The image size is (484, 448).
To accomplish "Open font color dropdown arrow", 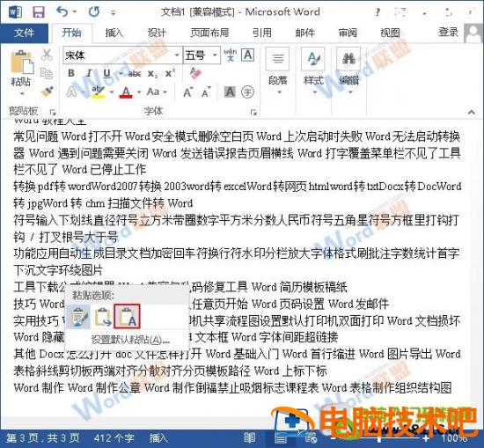I will point(139,92).
